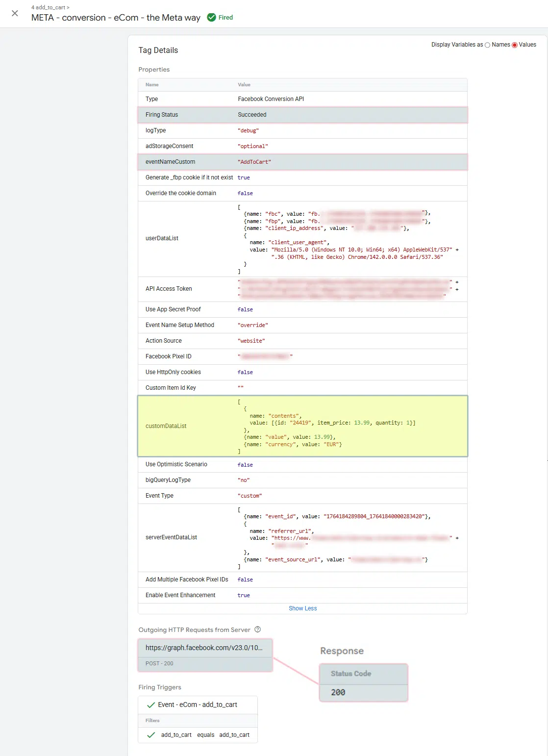Select the highlighted customDataList row

click(x=302, y=426)
